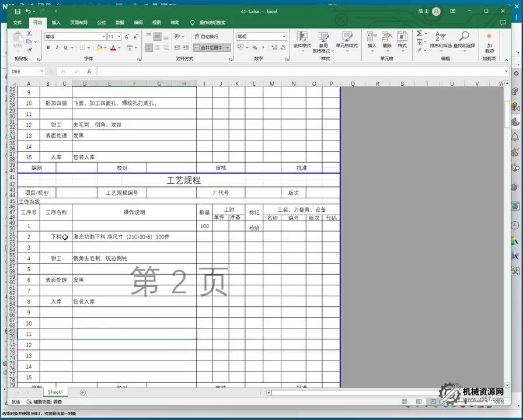Click the AutoSum sigma icon
The width and height of the screenshot is (523, 420).
click(x=419, y=34)
